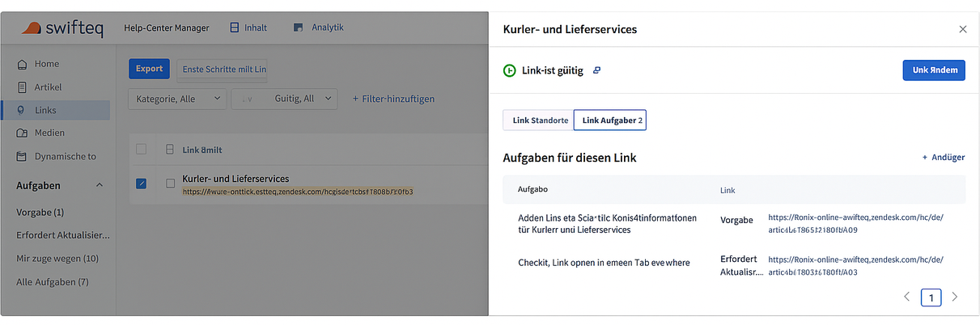This screenshot has width=980, height=325.
Task: Go to Home in sidebar
Action: pyautogui.click(x=47, y=64)
